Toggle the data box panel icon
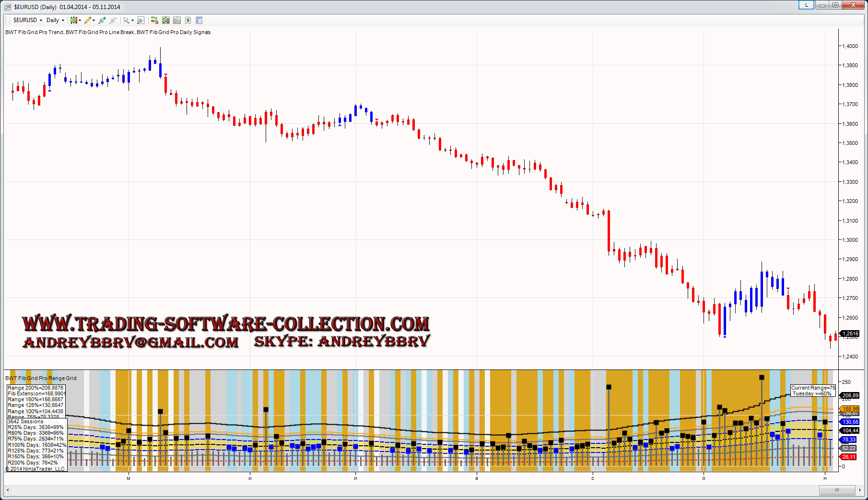Screen dimensions: 868x500 point(199,20)
